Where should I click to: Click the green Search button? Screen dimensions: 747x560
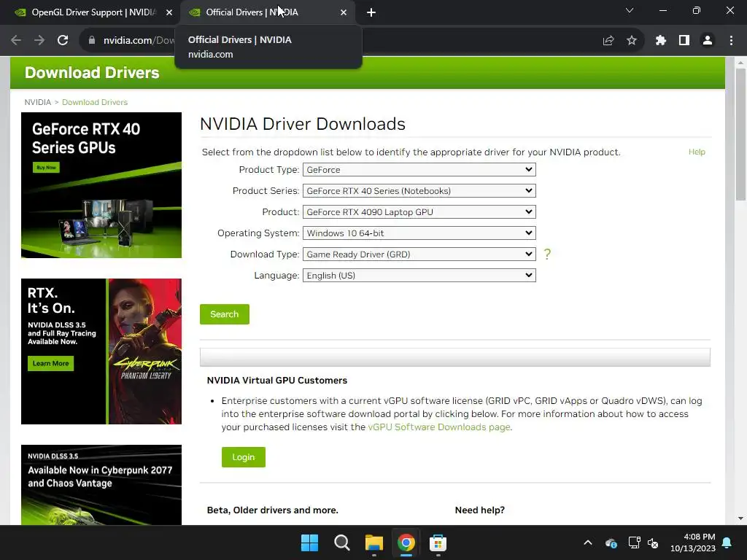point(225,314)
